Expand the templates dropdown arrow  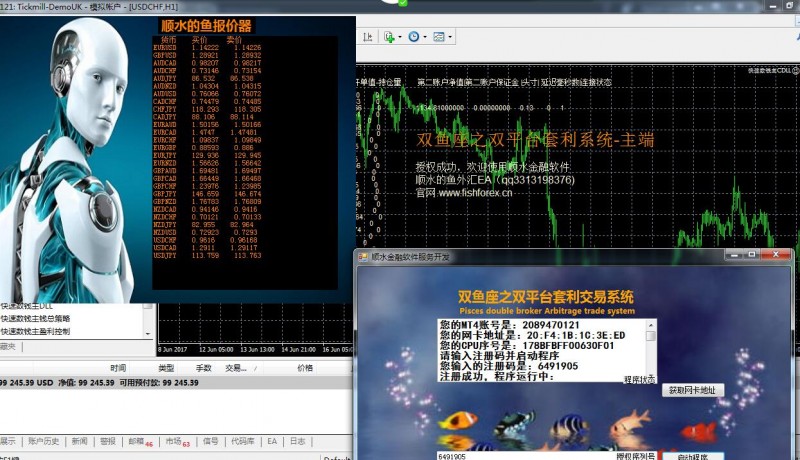pyautogui.click(x=449, y=37)
